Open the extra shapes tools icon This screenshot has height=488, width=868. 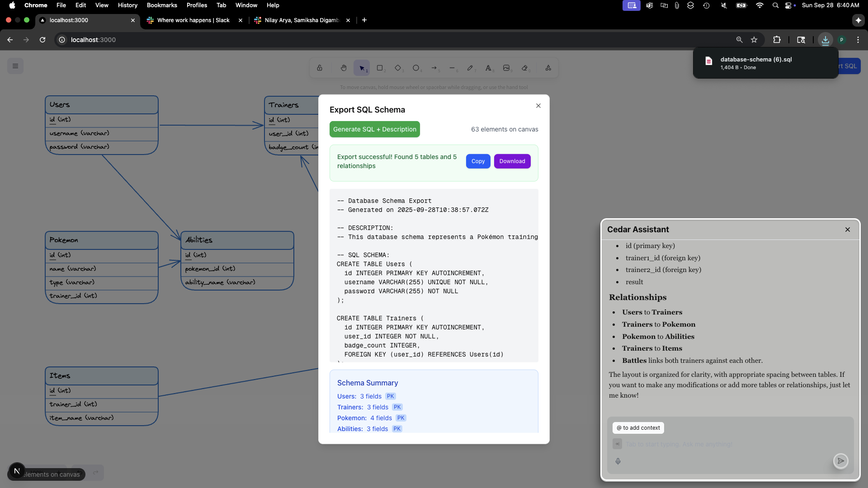(548, 68)
